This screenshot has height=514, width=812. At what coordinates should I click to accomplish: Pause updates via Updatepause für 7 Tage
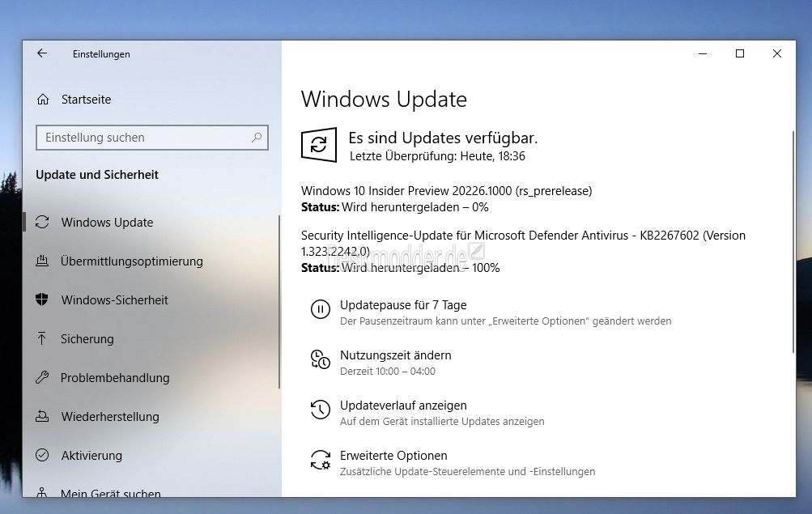(x=403, y=305)
